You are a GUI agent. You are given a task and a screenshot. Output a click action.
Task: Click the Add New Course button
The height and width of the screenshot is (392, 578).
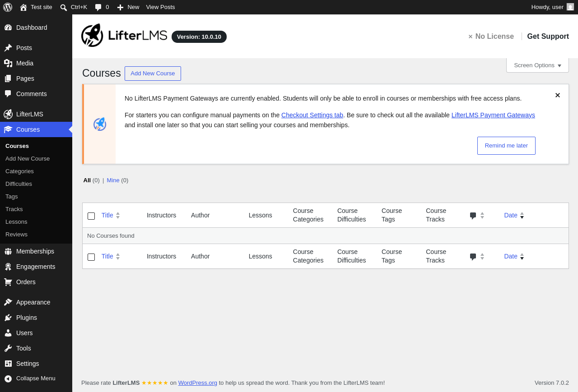point(153,74)
